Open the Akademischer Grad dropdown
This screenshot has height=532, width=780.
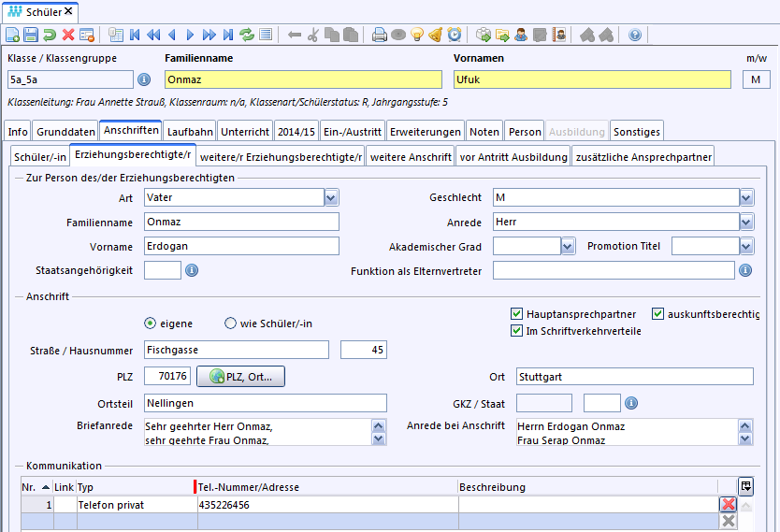click(568, 246)
